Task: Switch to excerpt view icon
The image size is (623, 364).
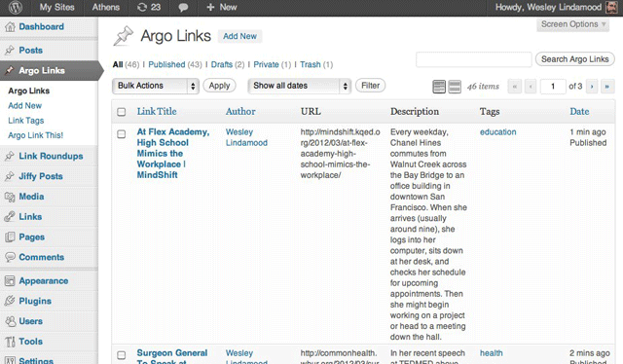Action: coord(455,87)
